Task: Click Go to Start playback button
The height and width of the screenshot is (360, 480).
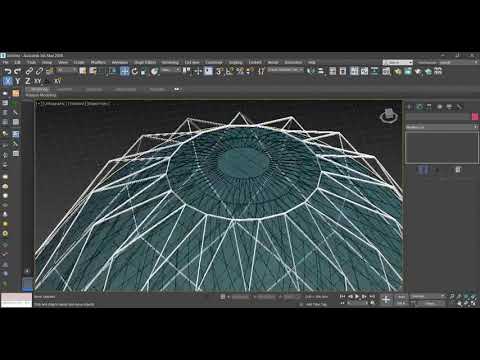Action: (x=342, y=296)
